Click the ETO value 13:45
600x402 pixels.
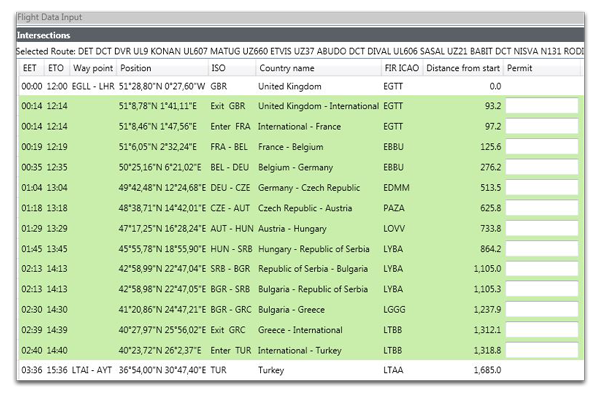pos(57,249)
